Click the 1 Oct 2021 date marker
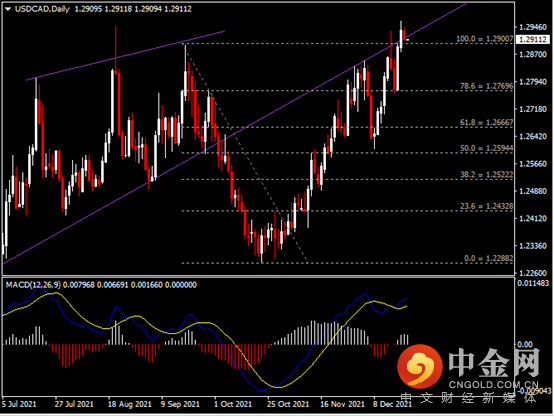 (x=233, y=404)
